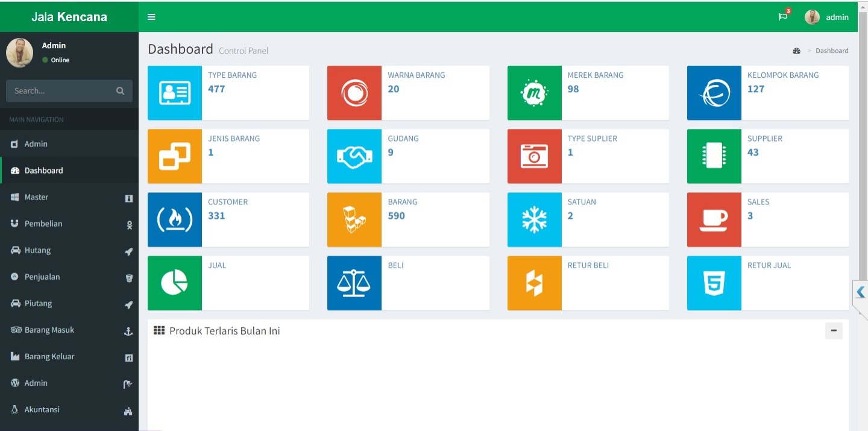The width and height of the screenshot is (868, 431).
Task: Expand the Pembelian submenu
Action: point(43,224)
